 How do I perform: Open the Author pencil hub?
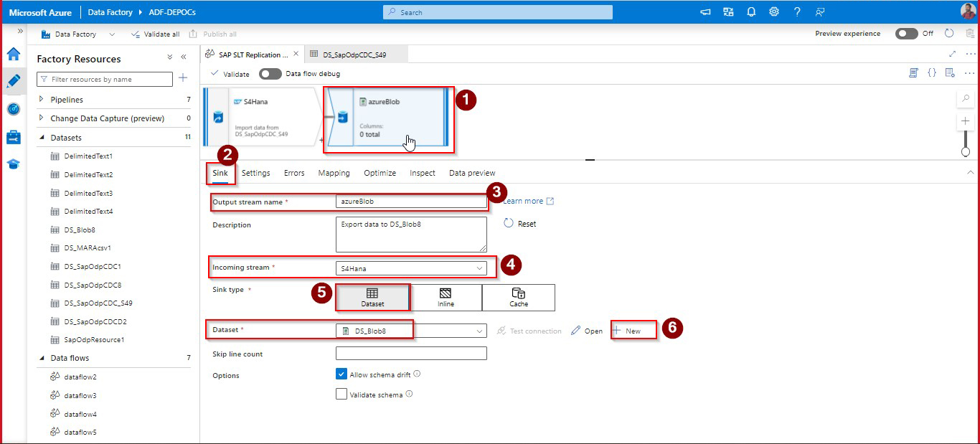[x=14, y=80]
